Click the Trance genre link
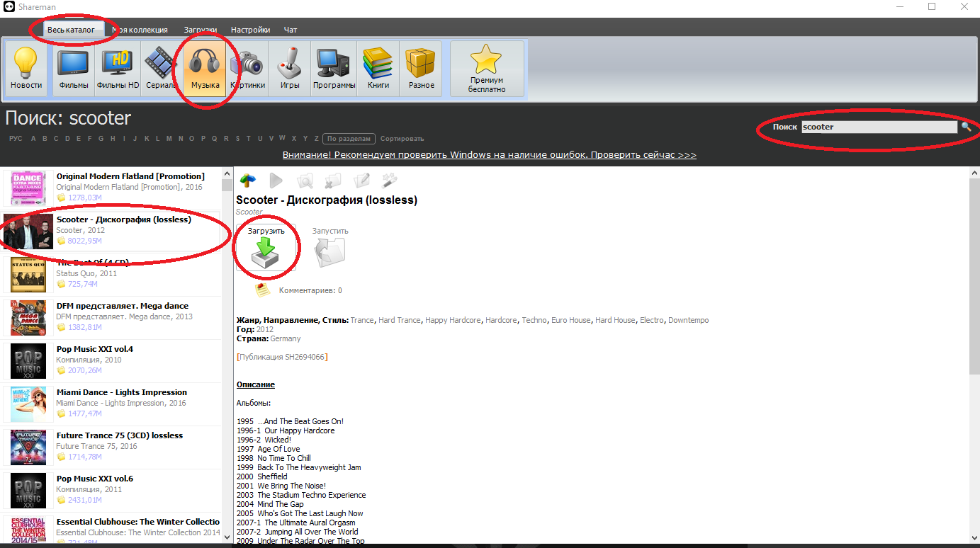 [362, 320]
